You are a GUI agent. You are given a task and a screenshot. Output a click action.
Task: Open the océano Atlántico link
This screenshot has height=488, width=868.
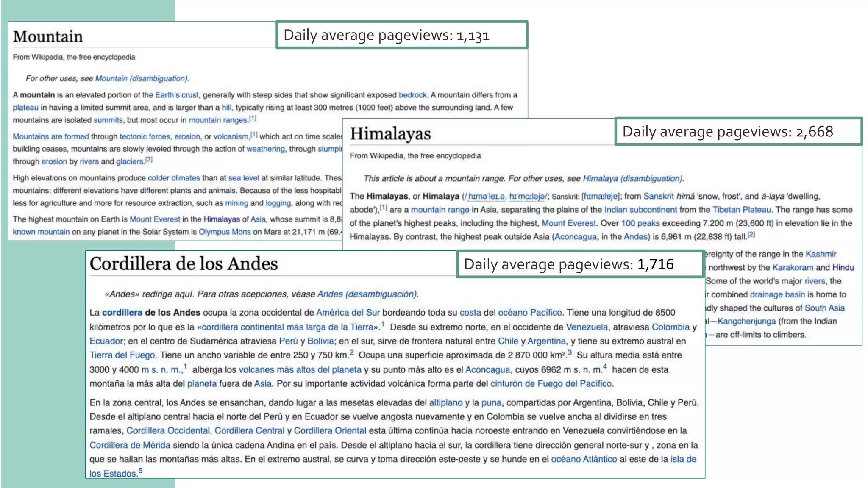pyautogui.click(x=584, y=459)
